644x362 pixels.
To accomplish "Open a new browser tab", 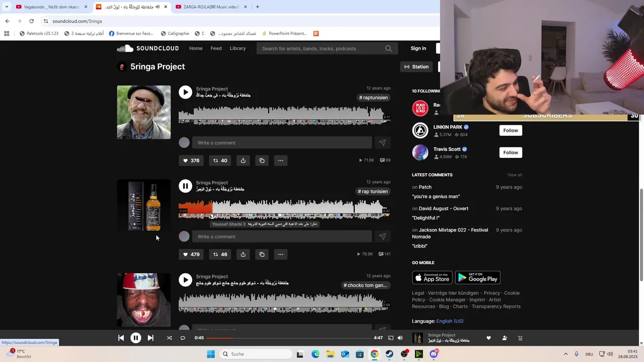I will coord(258,7).
